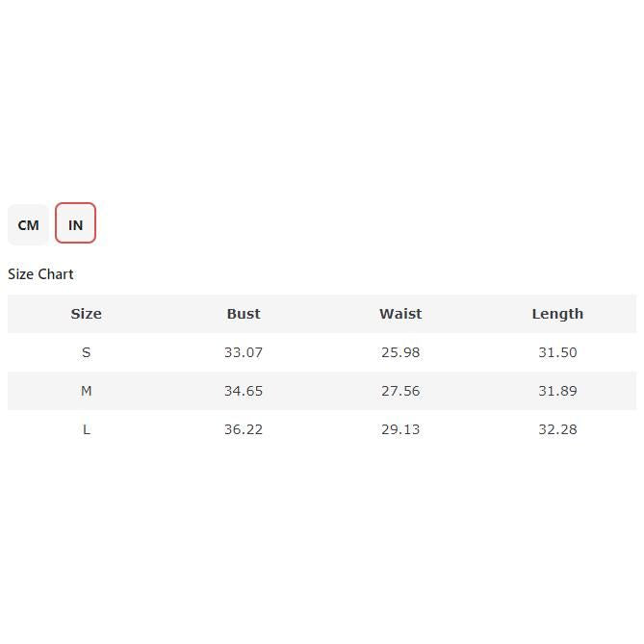Viewport: 644px width, 644px height.
Task: Click length value 31.89
Action: point(557,391)
